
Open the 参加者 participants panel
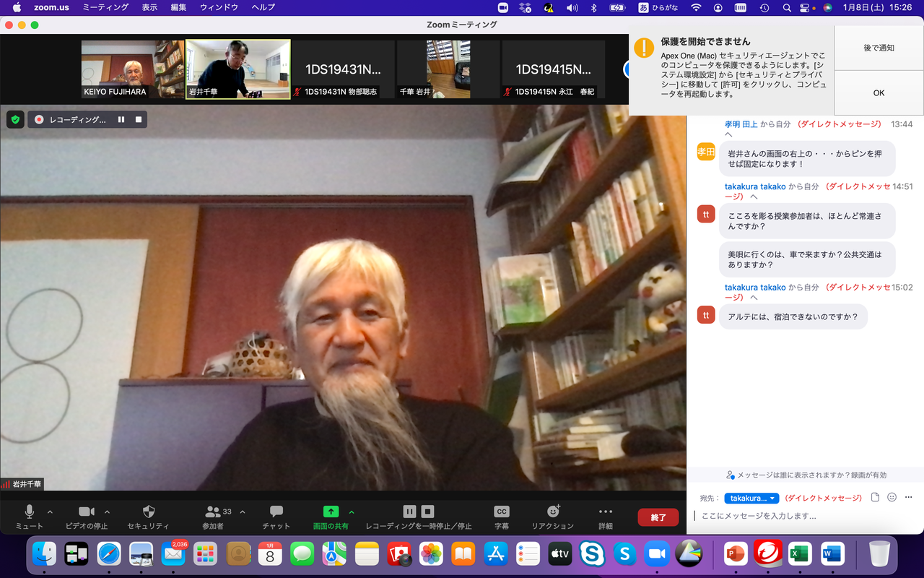[x=213, y=516]
